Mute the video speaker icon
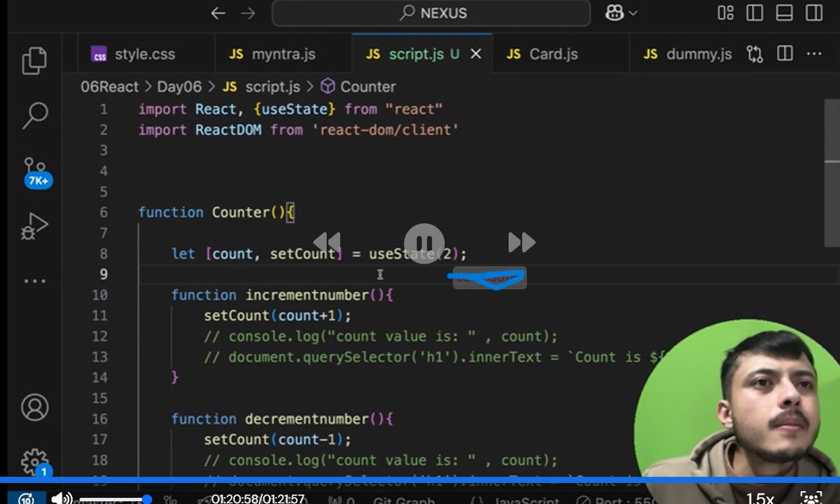The height and width of the screenshot is (504, 840). coord(62,498)
